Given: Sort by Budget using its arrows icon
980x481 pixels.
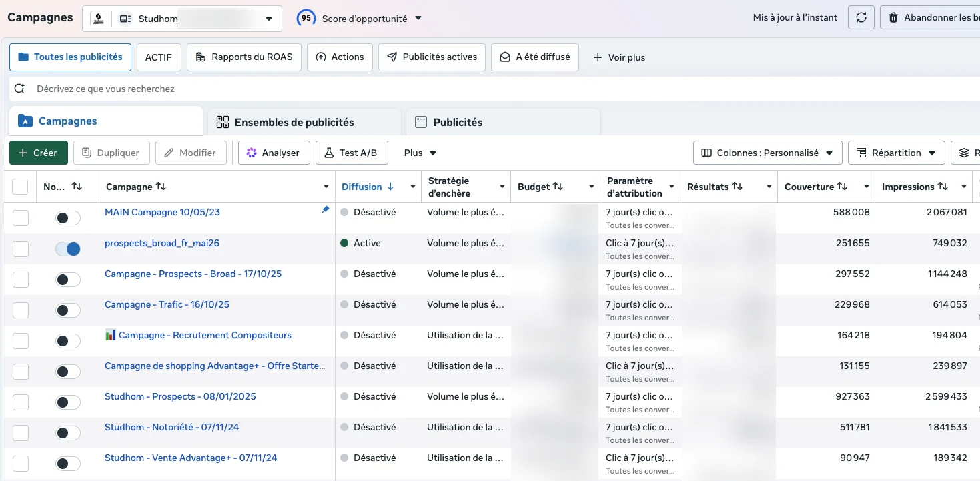Looking at the screenshot, I should [x=558, y=187].
